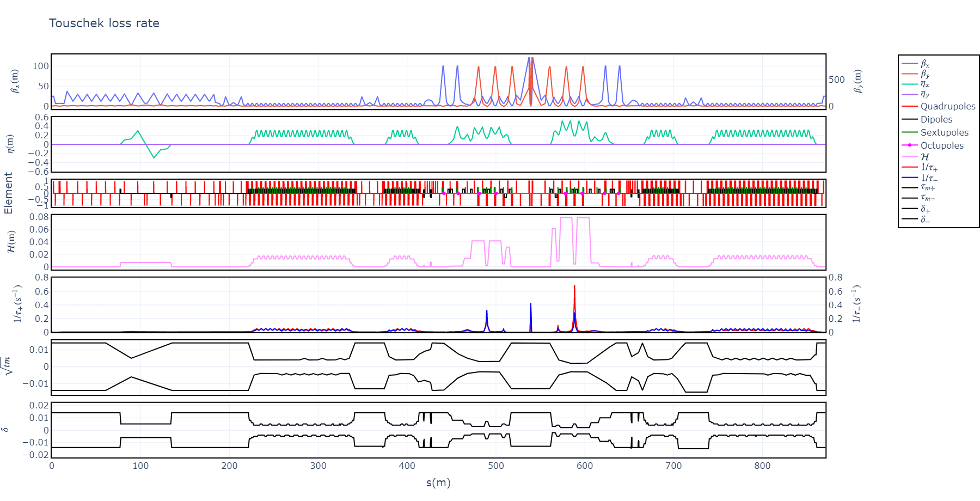This screenshot has width=980, height=501.
Task: Click the Octupoles magenta marker icon in legend
Action: coord(910,145)
